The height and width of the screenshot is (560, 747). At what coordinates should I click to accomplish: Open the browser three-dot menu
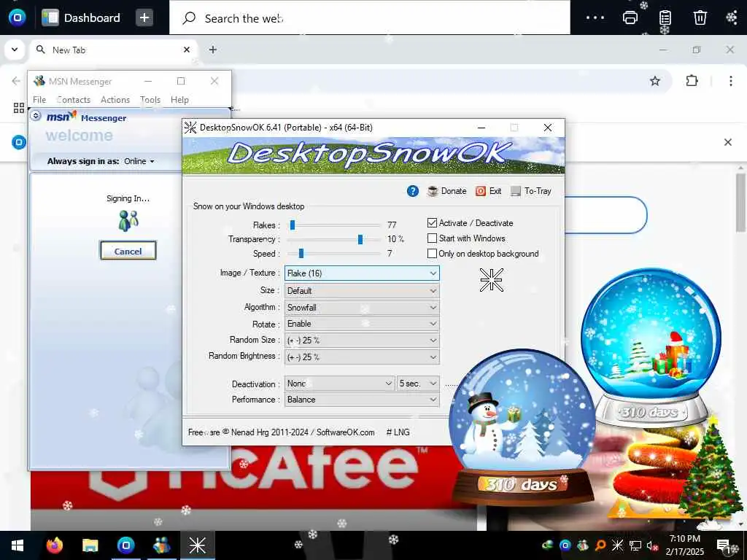tap(731, 81)
